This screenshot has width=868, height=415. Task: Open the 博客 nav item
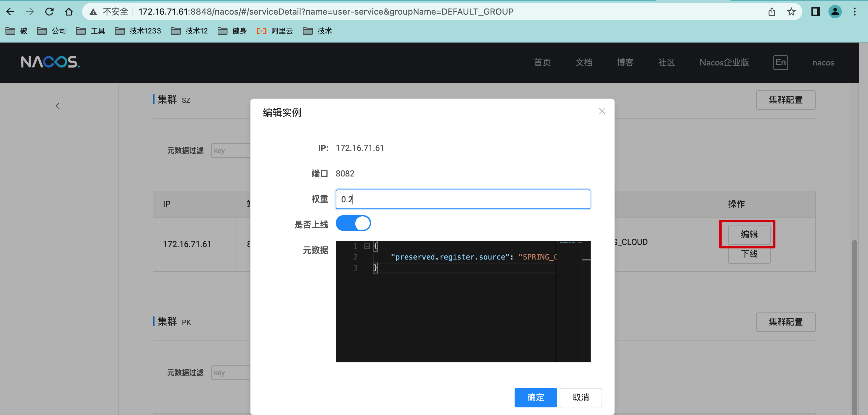click(625, 62)
